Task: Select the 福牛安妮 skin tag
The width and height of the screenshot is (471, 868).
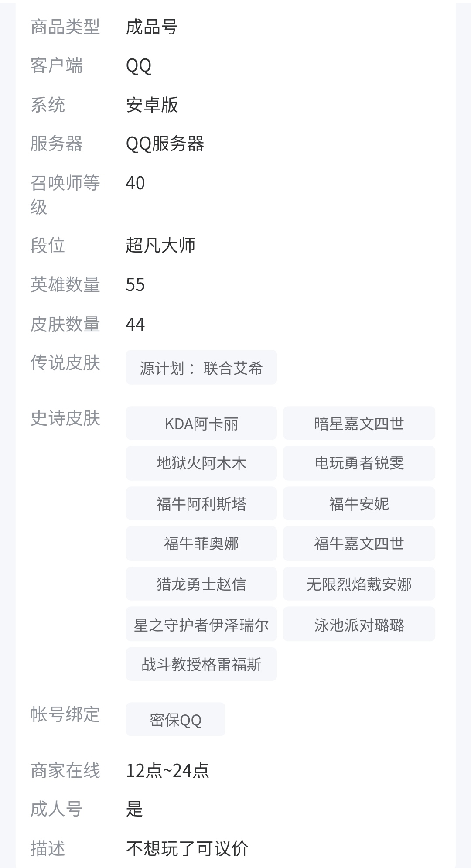Action: tap(359, 504)
